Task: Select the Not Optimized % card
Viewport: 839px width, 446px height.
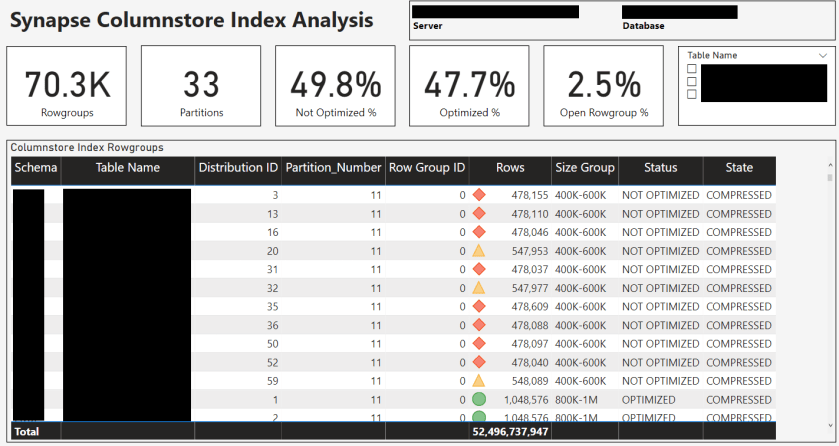Action: click(336, 85)
